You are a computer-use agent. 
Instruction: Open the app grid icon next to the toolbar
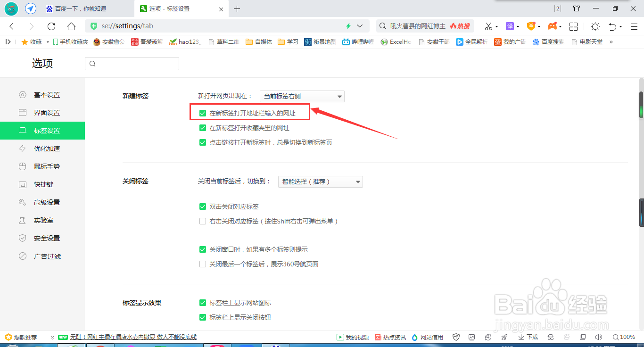pyautogui.click(x=573, y=26)
